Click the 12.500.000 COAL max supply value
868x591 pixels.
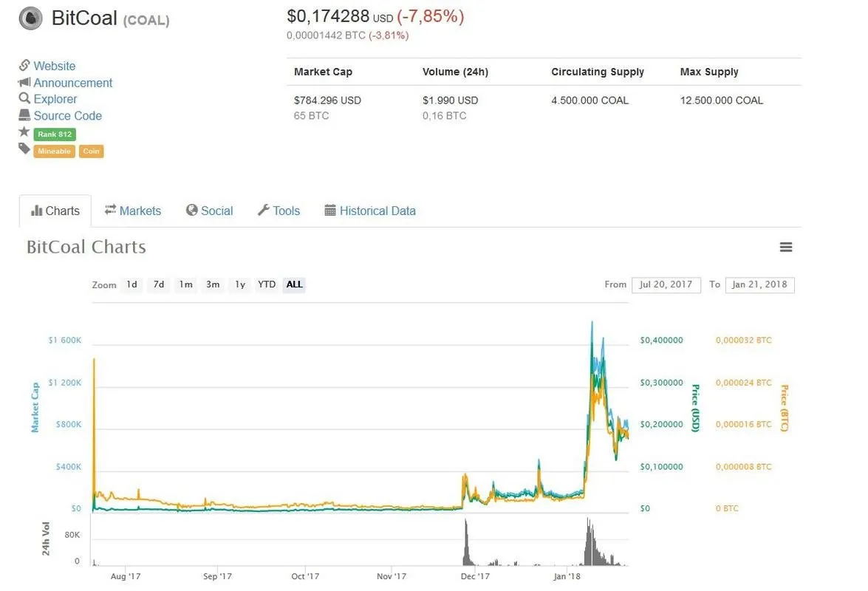(x=721, y=100)
